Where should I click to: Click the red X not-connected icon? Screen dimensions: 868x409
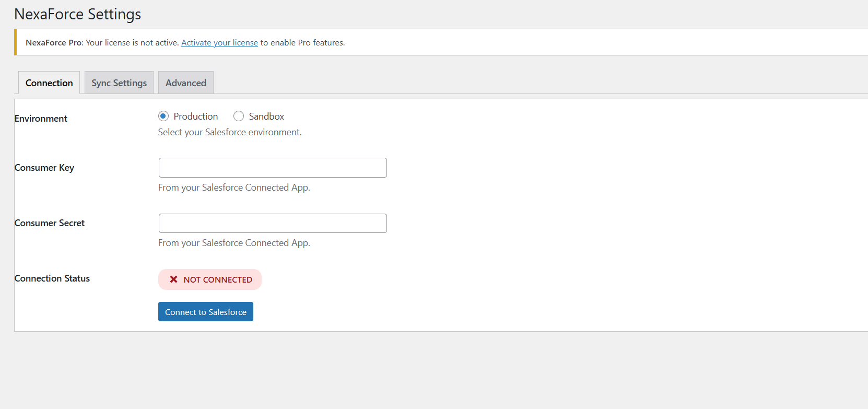[x=173, y=279]
